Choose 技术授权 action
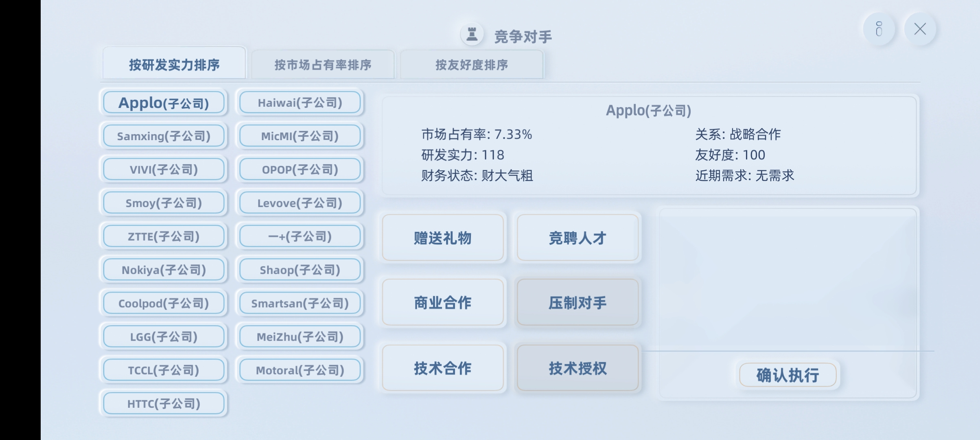This screenshot has height=440, width=980. pyautogui.click(x=577, y=368)
